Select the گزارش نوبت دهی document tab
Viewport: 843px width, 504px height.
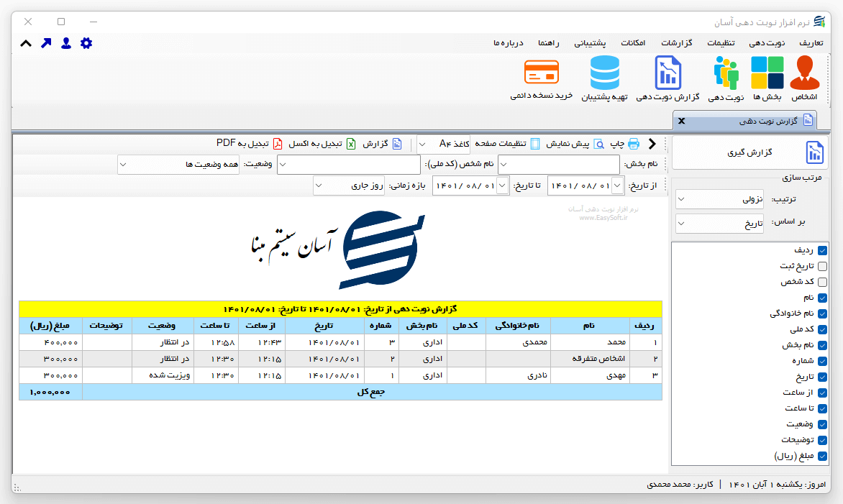pos(745,121)
